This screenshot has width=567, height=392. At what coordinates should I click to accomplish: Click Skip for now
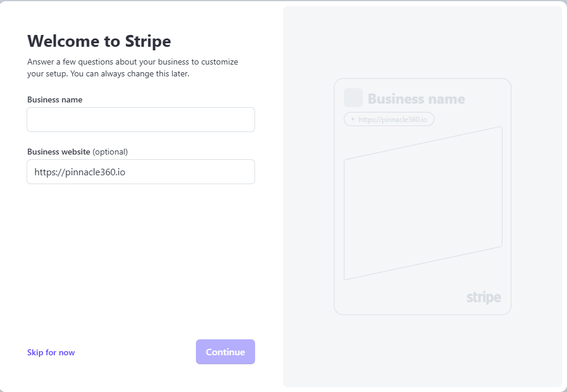click(51, 352)
